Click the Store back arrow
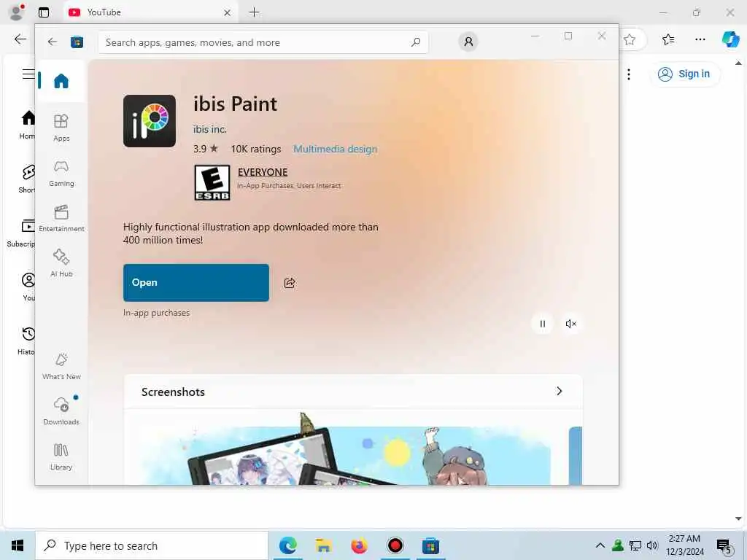The height and width of the screenshot is (560, 747). 53,42
